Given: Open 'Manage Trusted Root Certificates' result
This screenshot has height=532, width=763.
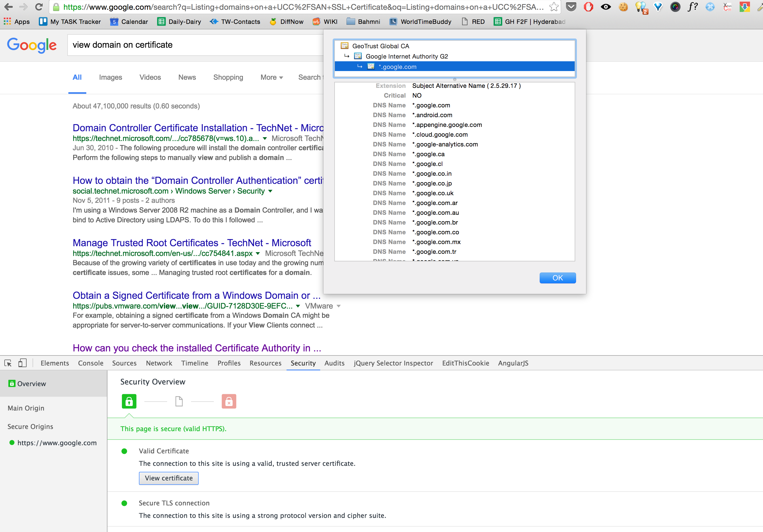Looking at the screenshot, I should (x=192, y=243).
